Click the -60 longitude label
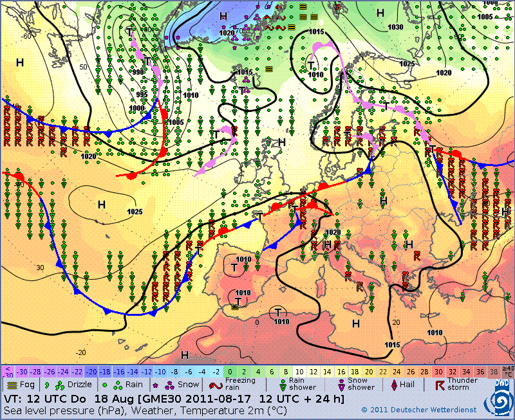The height and width of the screenshot is (420, 515). coord(26,36)
